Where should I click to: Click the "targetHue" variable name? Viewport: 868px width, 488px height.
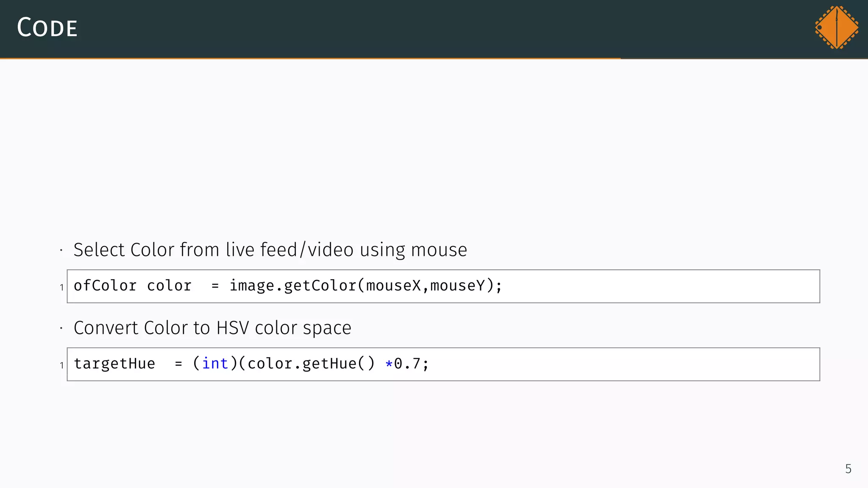(x=114, y=363)
